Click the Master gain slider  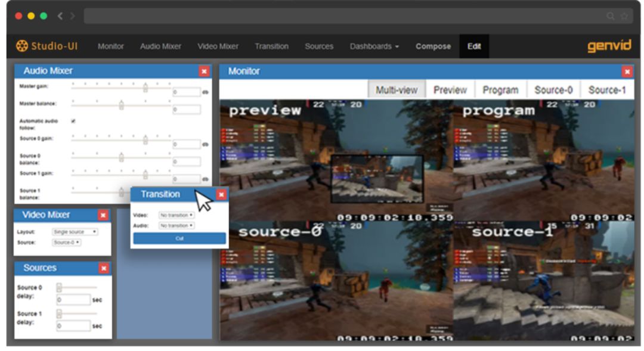pyautogui.click(x=121, y=88)
